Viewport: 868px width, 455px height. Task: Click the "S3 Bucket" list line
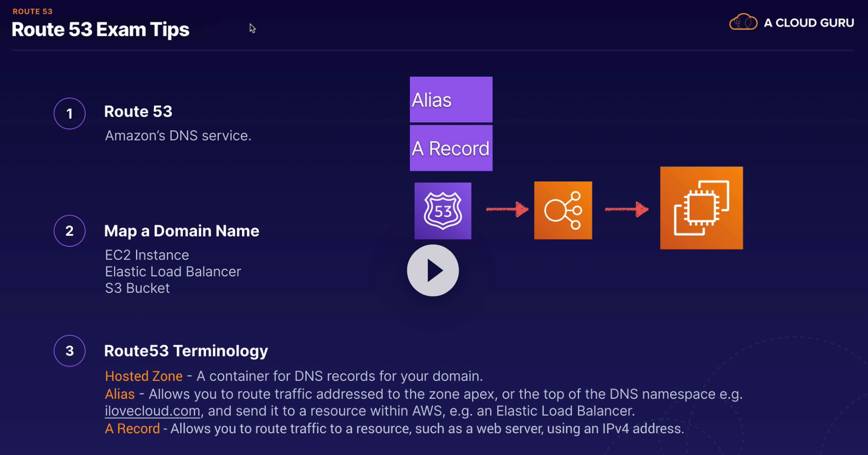click(137, 288)
